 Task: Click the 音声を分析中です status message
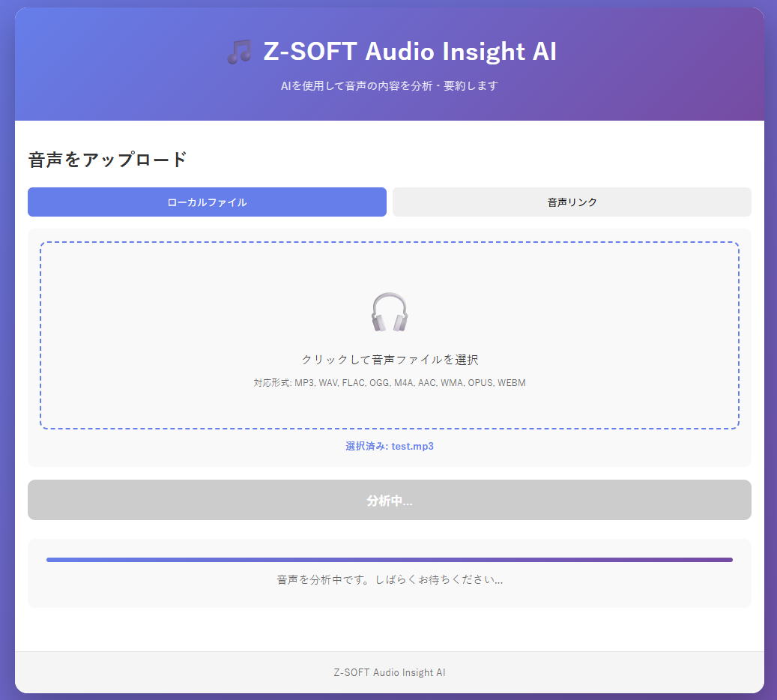pos(390,580)
